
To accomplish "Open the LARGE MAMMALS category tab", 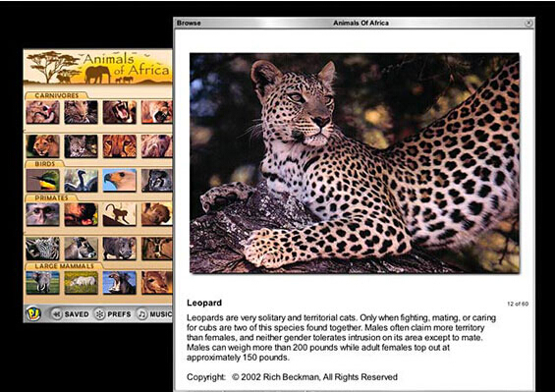I will point(65,266).
